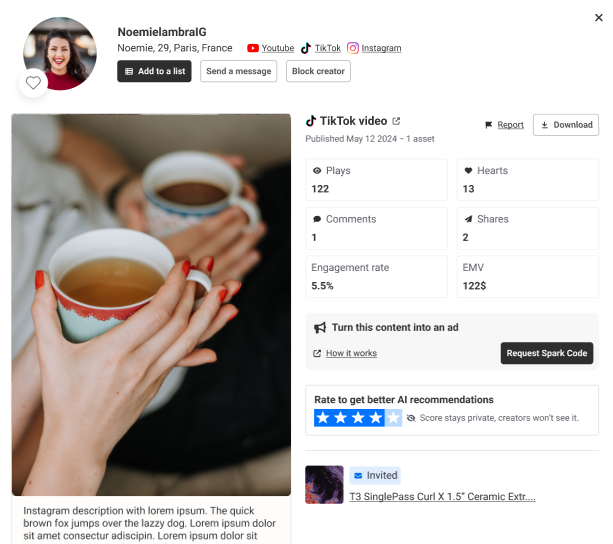Open the How it works link
This screenshot has height=544, width=613.
pyautogui.click(x=351, y=353)
